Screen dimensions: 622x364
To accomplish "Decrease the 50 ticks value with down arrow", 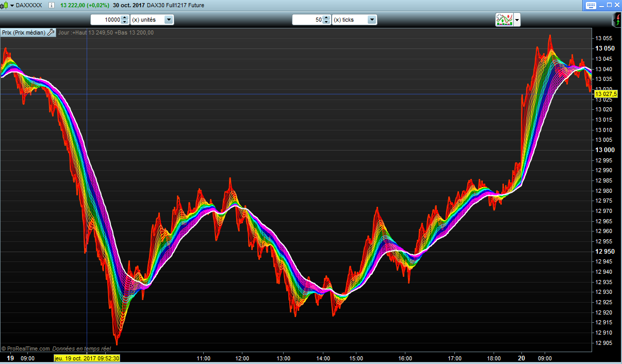I will point(326,22).
